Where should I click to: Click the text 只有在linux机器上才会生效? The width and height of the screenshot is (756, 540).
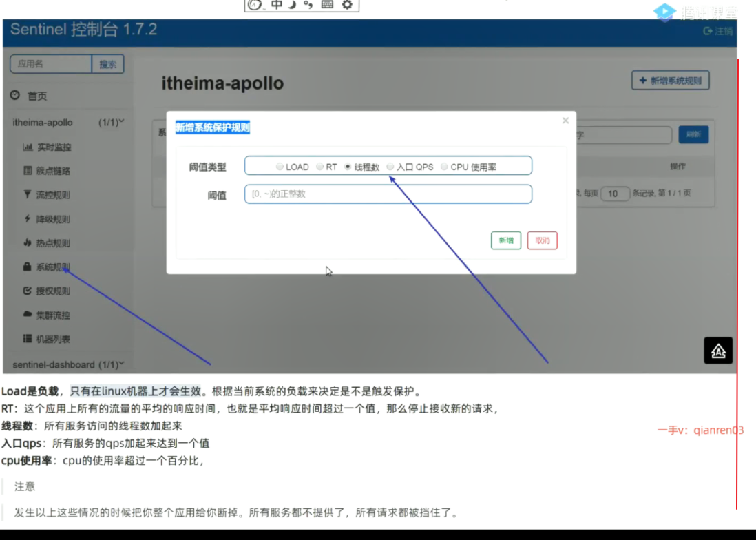[135, 391]
